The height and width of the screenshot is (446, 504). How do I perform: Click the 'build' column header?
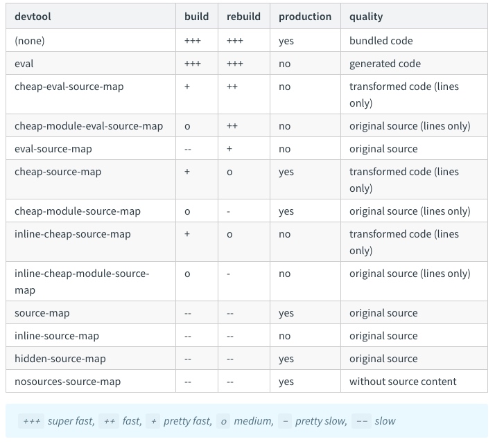[x=196, y=17]
